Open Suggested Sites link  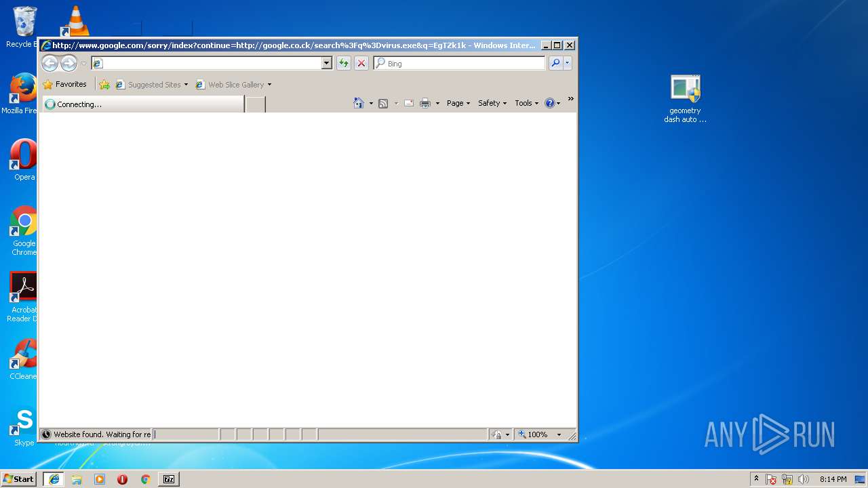tap(151, 85)
